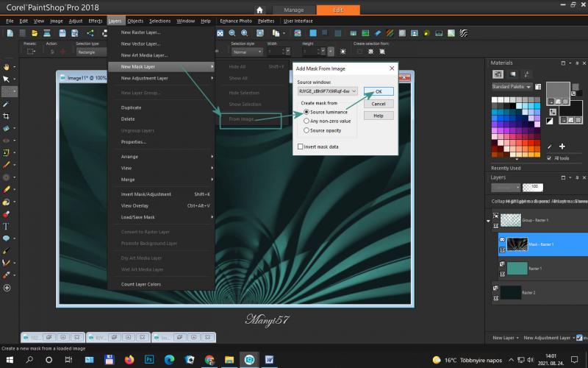Enable the Invert mask data checkbox

(300, 146)
